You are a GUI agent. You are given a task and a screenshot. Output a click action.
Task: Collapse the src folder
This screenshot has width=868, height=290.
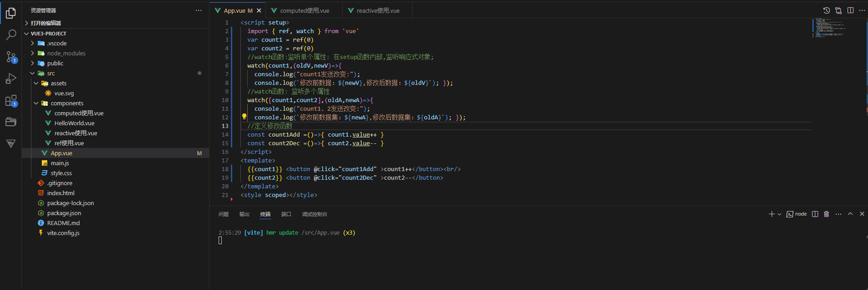pos(115,73)
